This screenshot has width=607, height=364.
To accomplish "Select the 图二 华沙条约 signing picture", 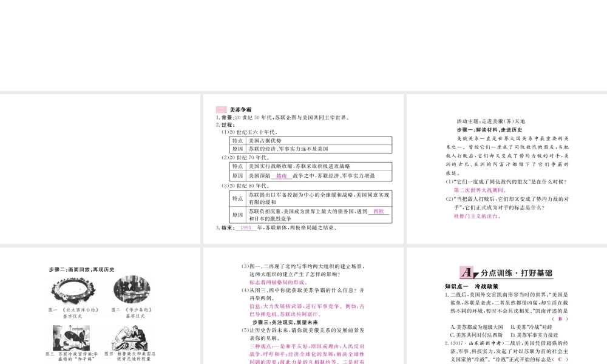I will (132, 289).
